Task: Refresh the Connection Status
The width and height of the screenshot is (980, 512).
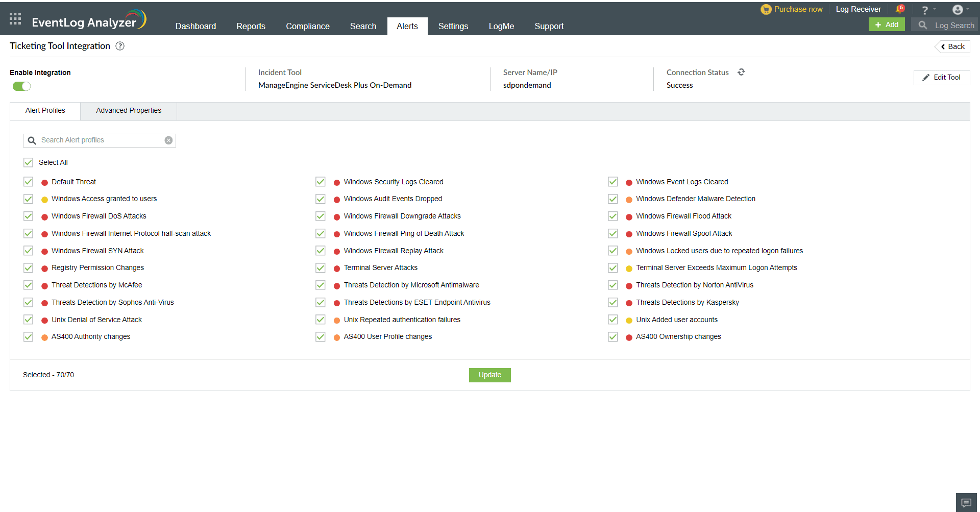Action: pyautogui.click(x=741, y=72)
